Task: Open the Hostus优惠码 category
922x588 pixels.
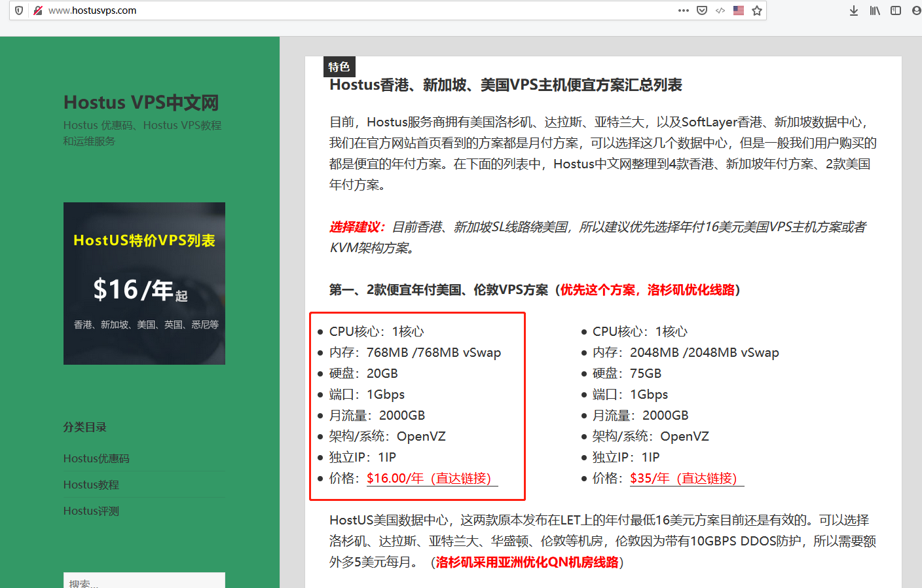Action: pyautogui.click(x=96, y=458)
